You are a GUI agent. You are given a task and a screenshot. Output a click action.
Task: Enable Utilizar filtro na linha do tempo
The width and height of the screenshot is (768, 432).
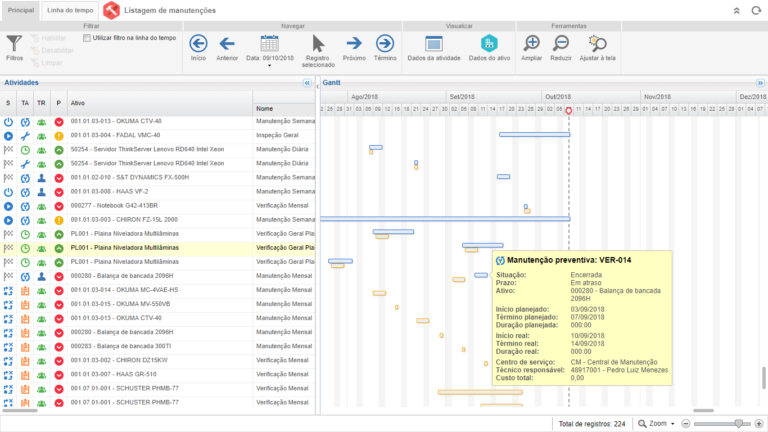pyautogui.click(x=87, y=38)
